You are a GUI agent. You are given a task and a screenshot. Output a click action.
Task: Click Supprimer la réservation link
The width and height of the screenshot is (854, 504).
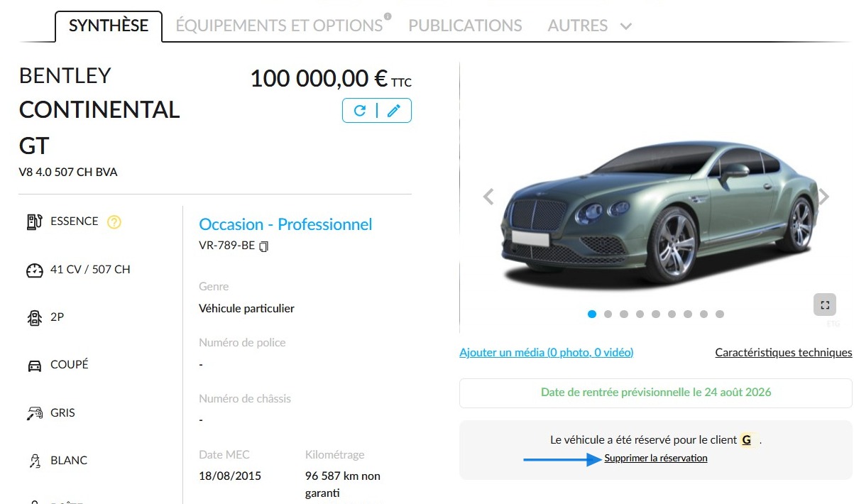[x=656, y=459]
